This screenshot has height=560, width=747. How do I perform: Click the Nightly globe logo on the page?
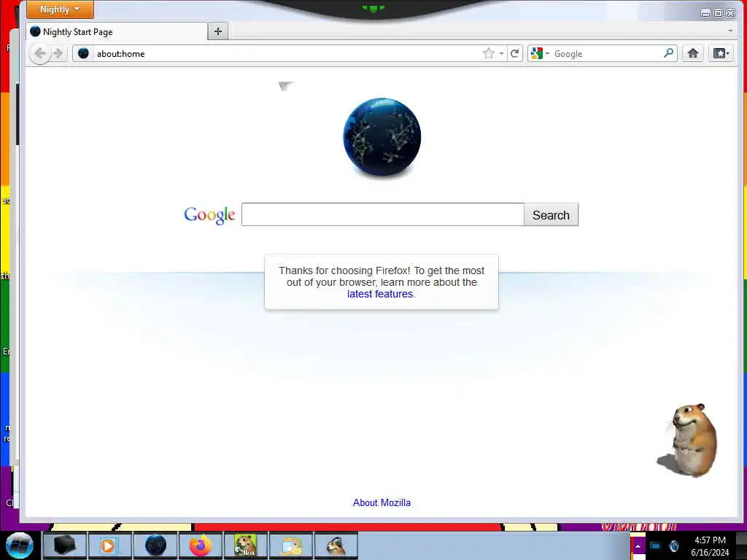(x=382, y=138)
